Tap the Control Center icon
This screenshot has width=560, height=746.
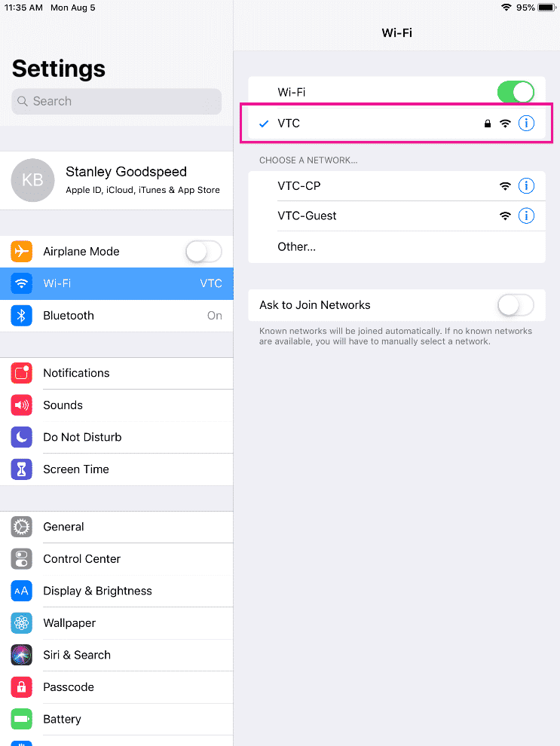(x=21, y=559)
